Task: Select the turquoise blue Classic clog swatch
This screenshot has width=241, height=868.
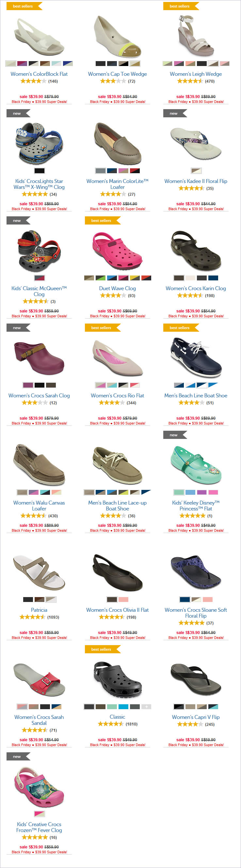Action: pos(123,707)
